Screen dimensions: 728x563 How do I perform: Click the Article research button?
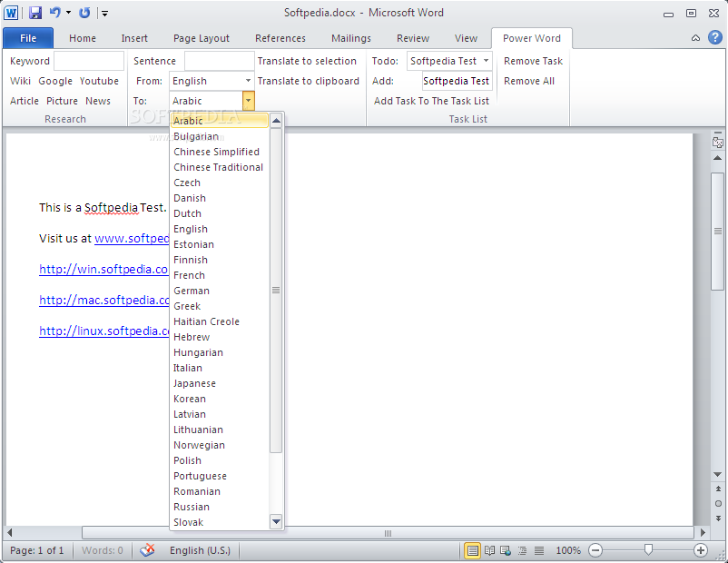click(25, 101)
